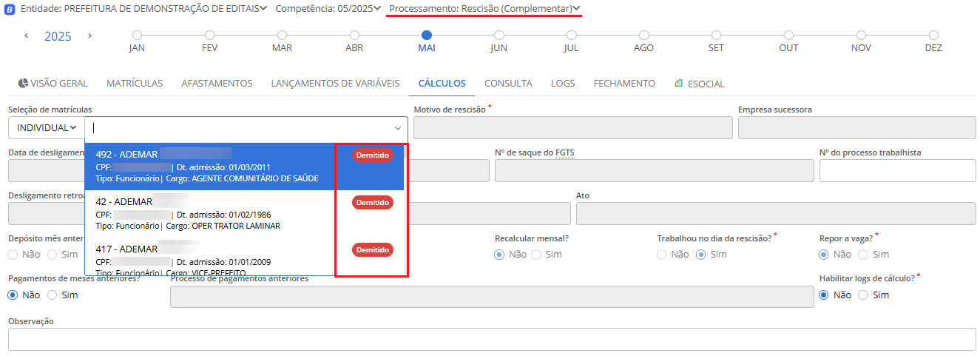Open the eSocial tab with building icon
Screen dimensions: 980x356
[x=699, y=84]
